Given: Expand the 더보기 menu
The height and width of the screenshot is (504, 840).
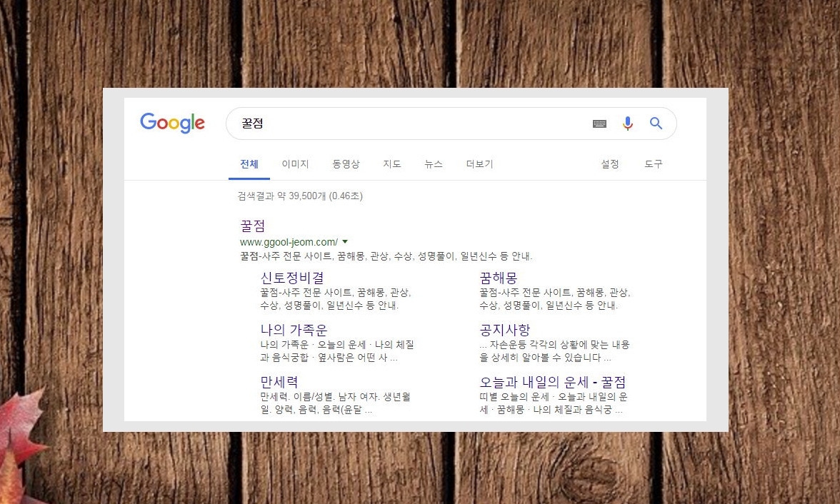Looking at the screenshot, I should 479,164.
